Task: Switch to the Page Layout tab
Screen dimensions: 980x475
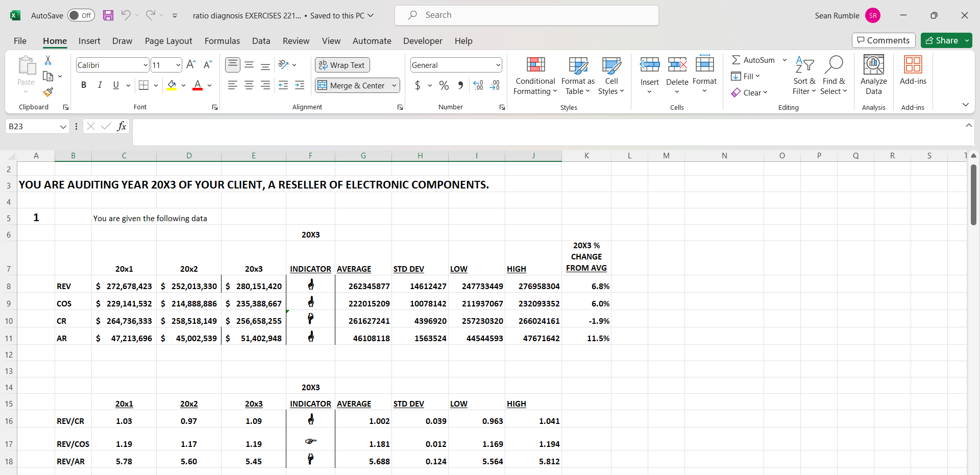Action: click(168, 41)
